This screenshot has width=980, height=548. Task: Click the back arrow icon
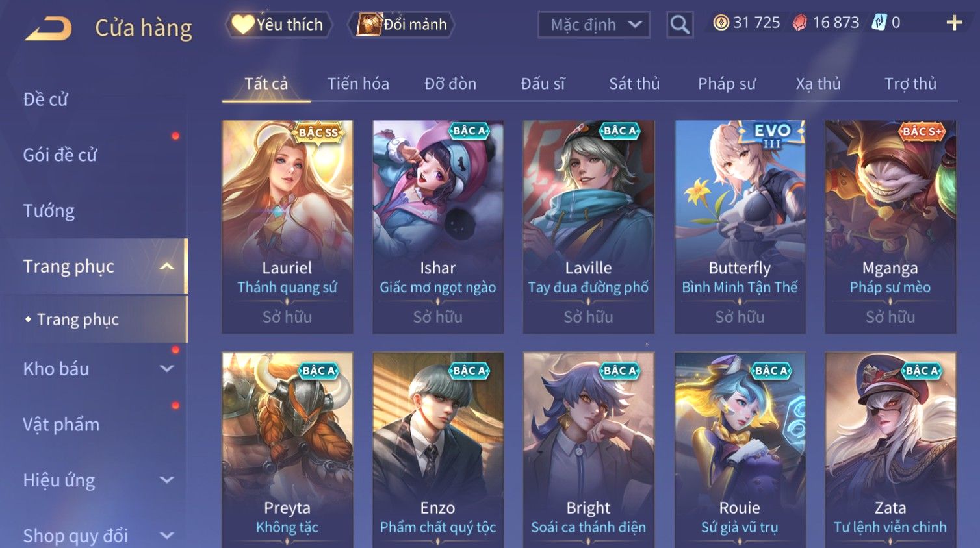point(48,28)
